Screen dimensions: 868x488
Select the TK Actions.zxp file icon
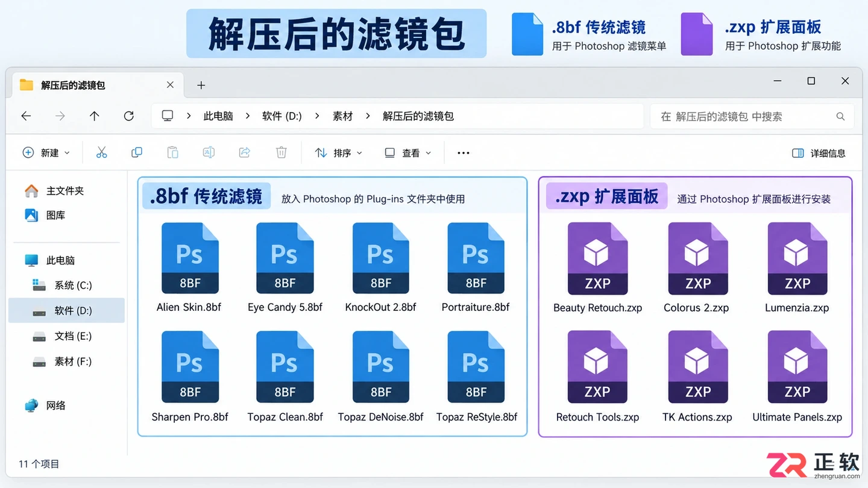697,367
